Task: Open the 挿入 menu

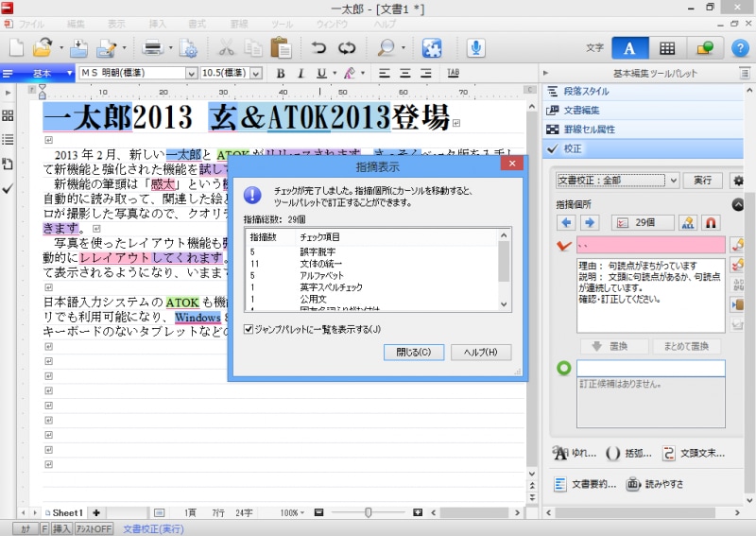Action: coord(157,24)
